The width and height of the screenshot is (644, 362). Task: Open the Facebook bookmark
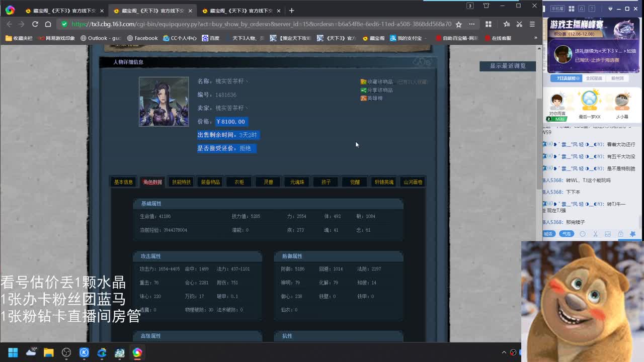coord(142,38)
